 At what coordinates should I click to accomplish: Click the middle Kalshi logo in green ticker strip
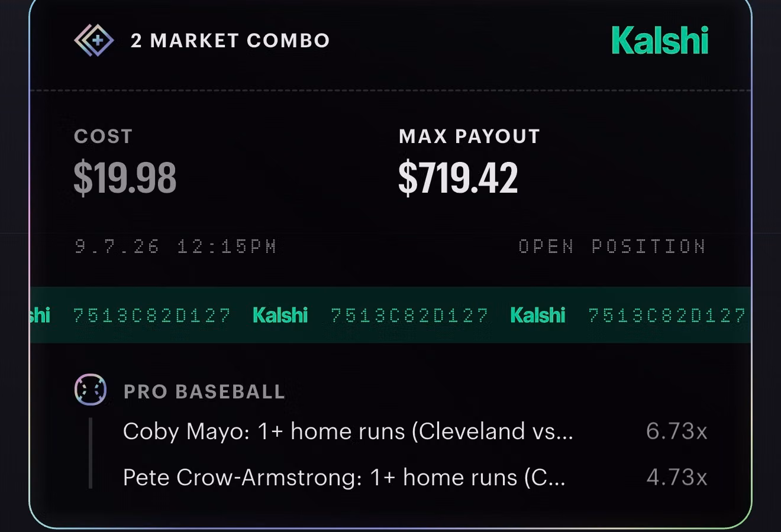click(x=280, y=315)
